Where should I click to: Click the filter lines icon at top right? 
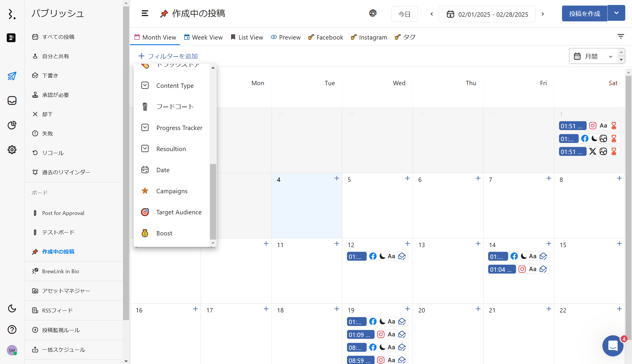point(621,36)
